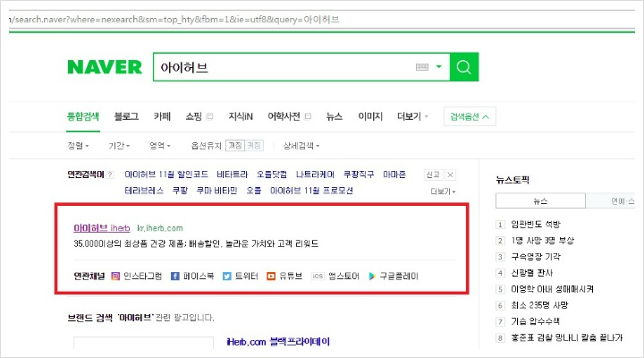Expand related searches with 더보기
The image size is (644, 358).
[x=443, y=192]
